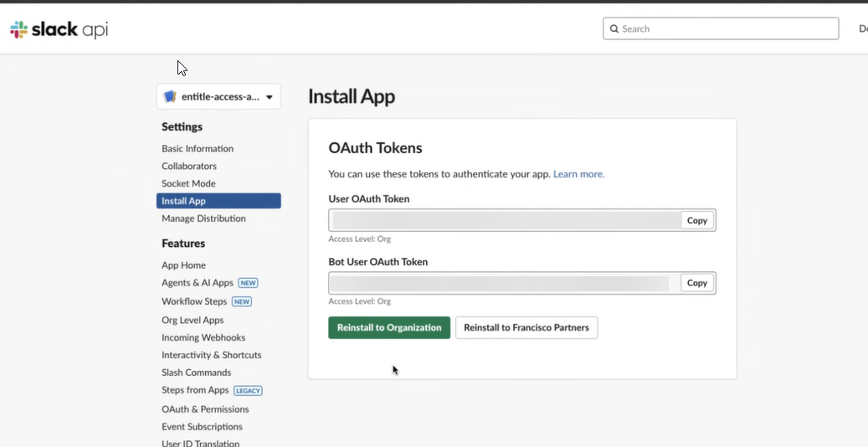Open Interactivity & Shortcuts page
Viewport: 868px width, 447px height.
click(x=212, y=355)
